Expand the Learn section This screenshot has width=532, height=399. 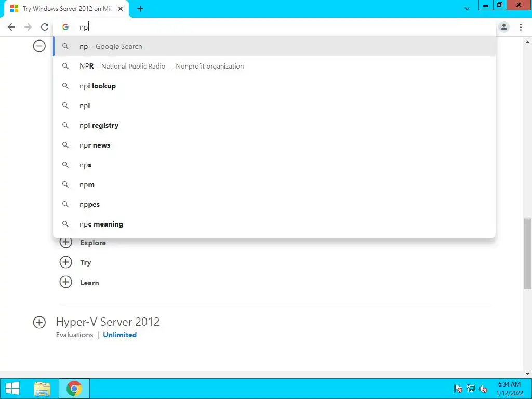click(x=66, y=282)
